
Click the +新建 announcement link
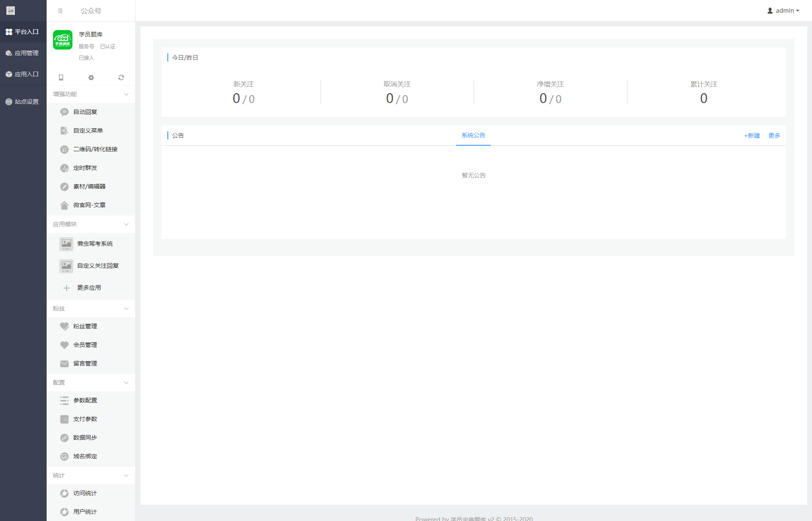coord(752,136)
